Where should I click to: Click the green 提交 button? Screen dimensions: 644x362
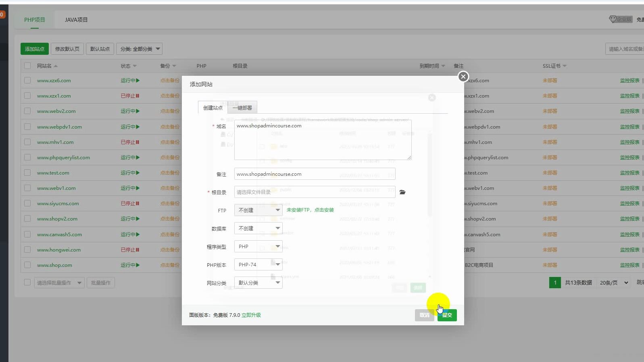(447, 315)
